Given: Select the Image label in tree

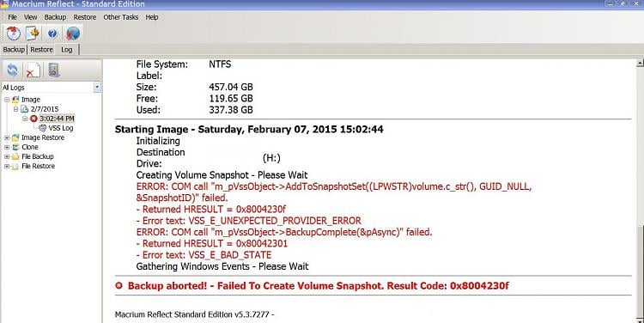Looking at the screenshot, I should 30,100.
